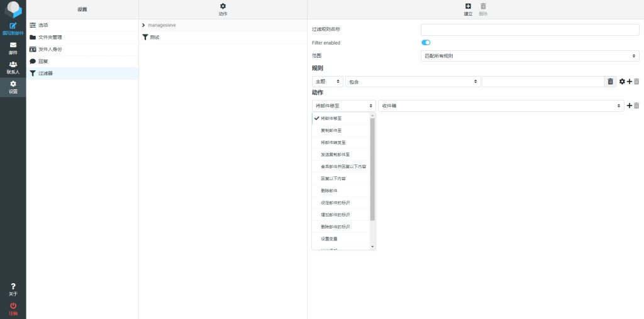Click the 建立 create filter button
Screen dimensions: 644x319
coord(468,9)
